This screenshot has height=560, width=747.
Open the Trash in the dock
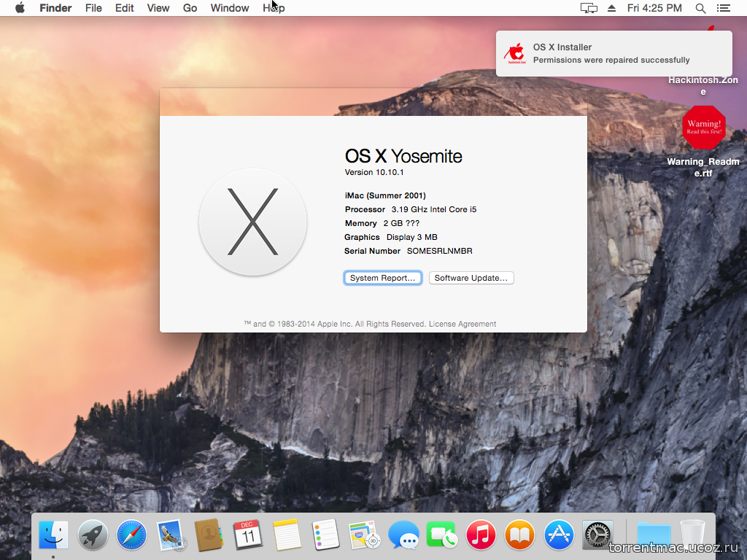click(692, 534)
